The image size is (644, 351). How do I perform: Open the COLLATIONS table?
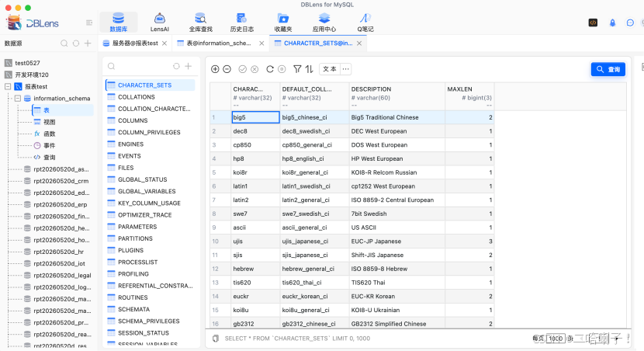coord(136,97)
